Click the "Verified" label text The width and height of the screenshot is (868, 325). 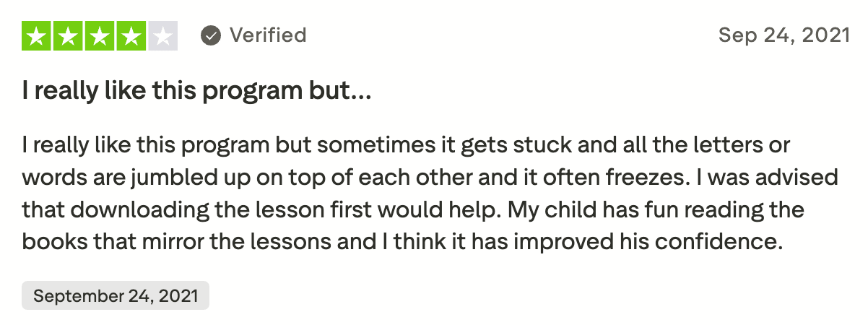point(267,35)
